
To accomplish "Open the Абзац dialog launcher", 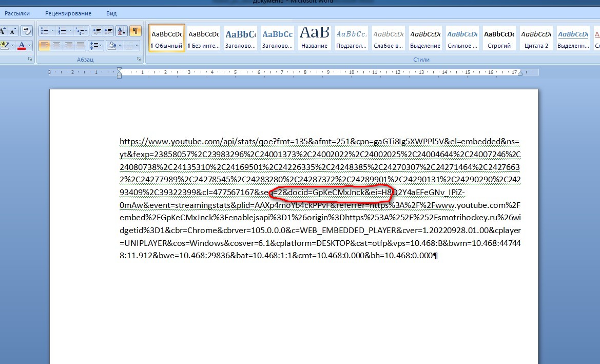I will pyautogui.click(x=139, y=60).
